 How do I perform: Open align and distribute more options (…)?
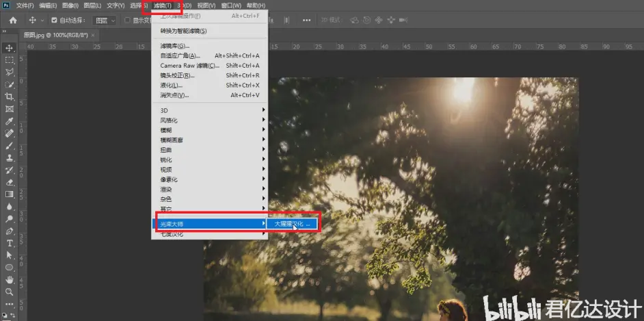(x=306, y=20)
